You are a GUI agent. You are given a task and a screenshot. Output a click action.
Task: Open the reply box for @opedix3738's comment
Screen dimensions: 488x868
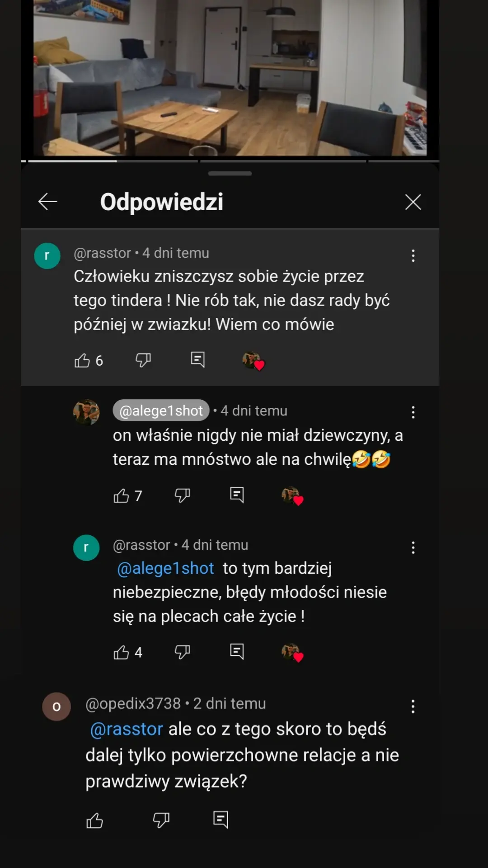coord(221,820)
